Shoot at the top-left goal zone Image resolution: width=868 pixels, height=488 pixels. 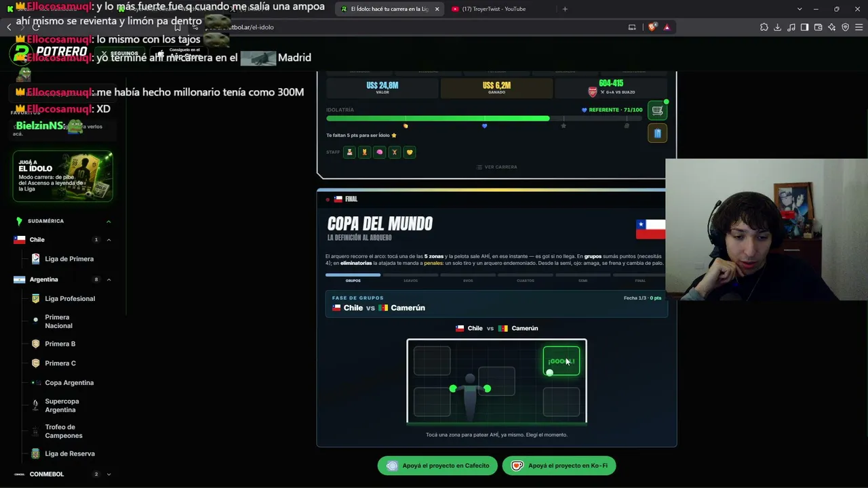pos(432,361)
